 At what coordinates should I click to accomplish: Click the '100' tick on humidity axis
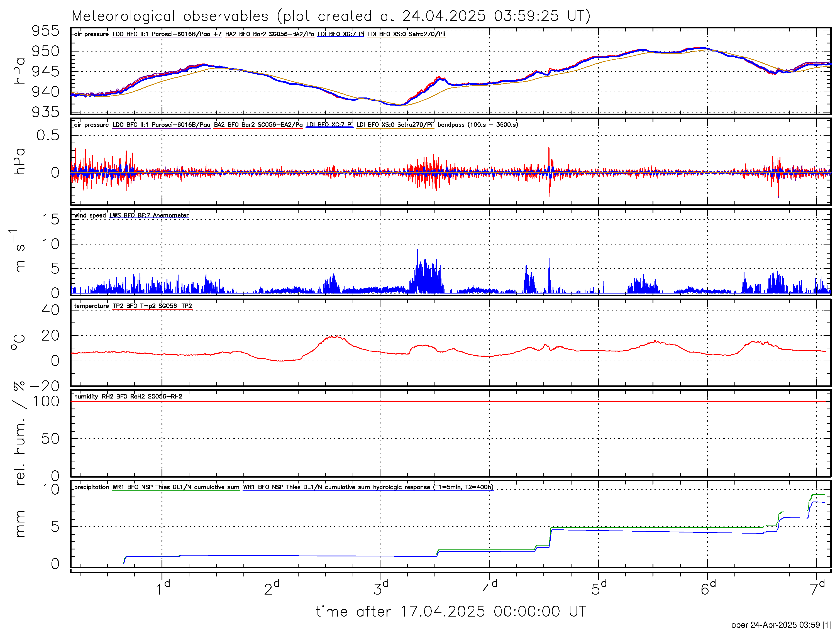point(46,401)
